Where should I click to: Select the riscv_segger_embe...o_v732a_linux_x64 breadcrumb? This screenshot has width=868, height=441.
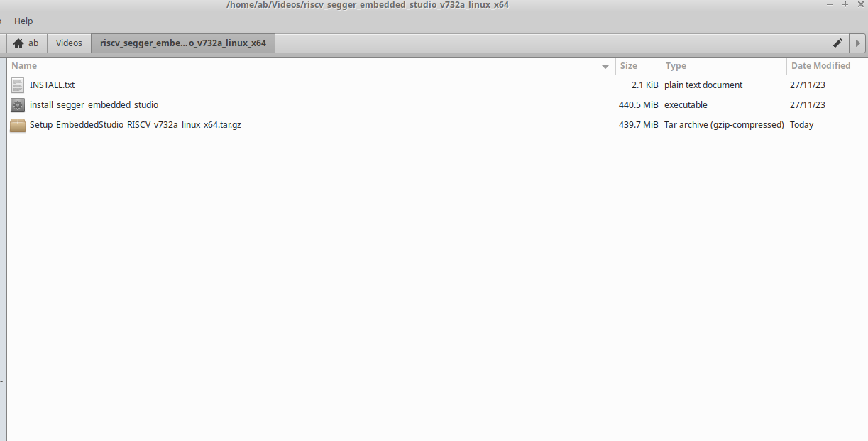coord(183,43)
